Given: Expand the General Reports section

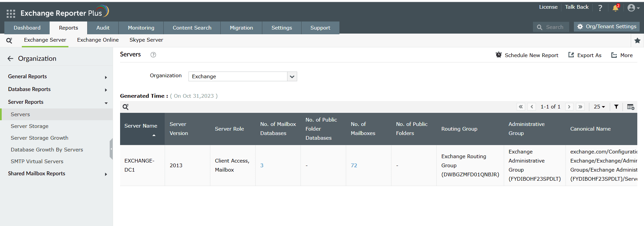Looking at the screenshot, I should pos(56,77).
